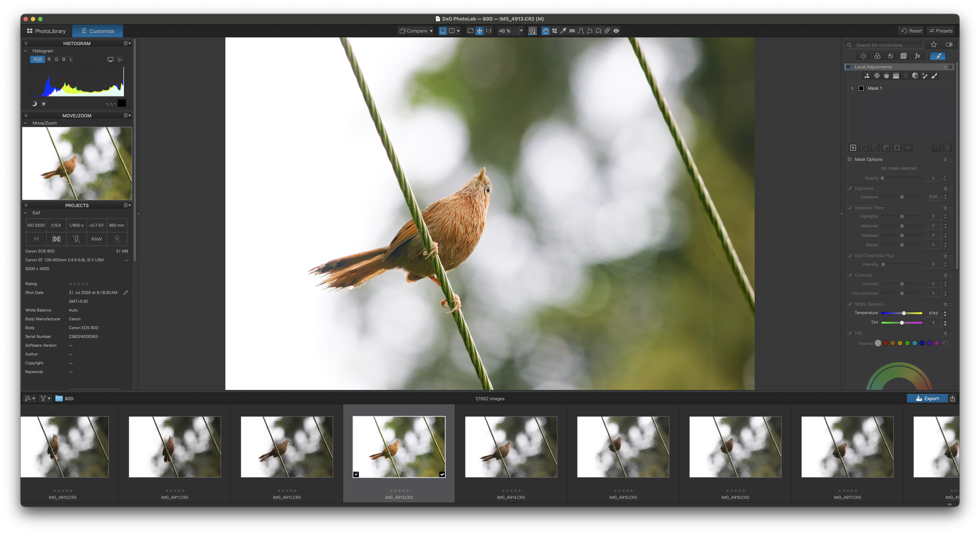Click the Export button
This screenshot has width=980, height=534.
(927, 398)
